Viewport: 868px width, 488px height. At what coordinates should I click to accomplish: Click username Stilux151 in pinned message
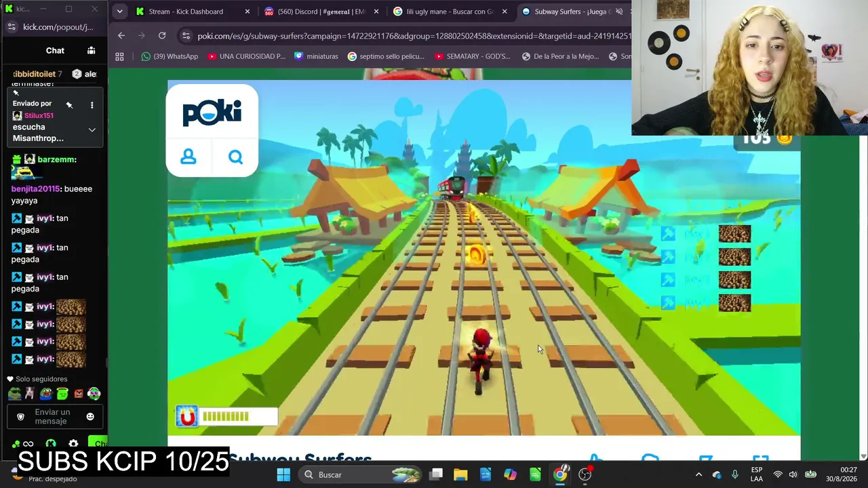pyautogui.click(x=39, y=115)
